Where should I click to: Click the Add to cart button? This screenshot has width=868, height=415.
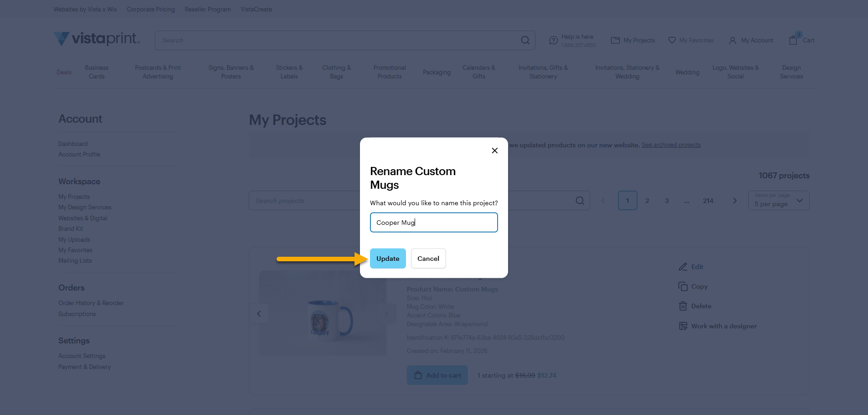(437, 375)
